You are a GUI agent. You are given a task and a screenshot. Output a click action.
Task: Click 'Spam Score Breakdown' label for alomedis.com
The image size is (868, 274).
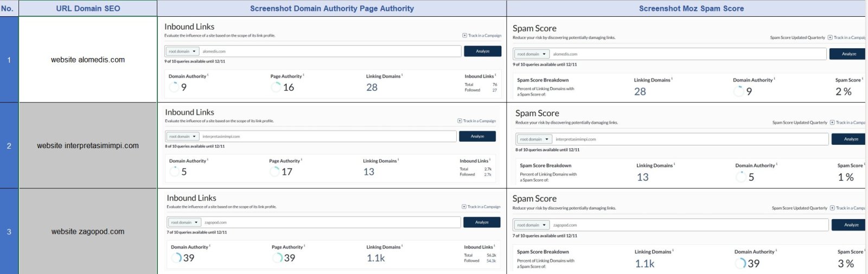pyautogui.click(x=543, y=80)
